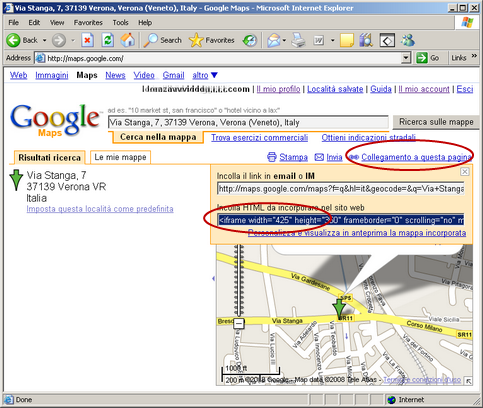Open the View menu

coord(57,22)
